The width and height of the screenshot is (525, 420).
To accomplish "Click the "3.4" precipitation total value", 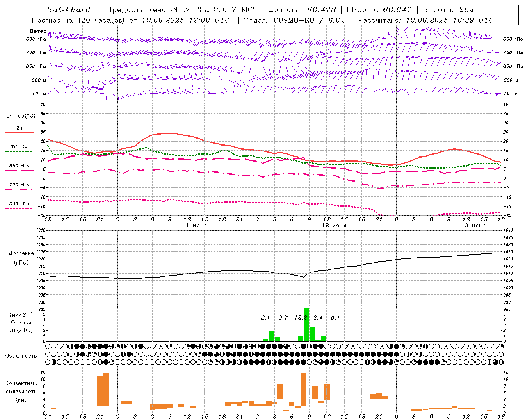I will [x=318, y=317].
